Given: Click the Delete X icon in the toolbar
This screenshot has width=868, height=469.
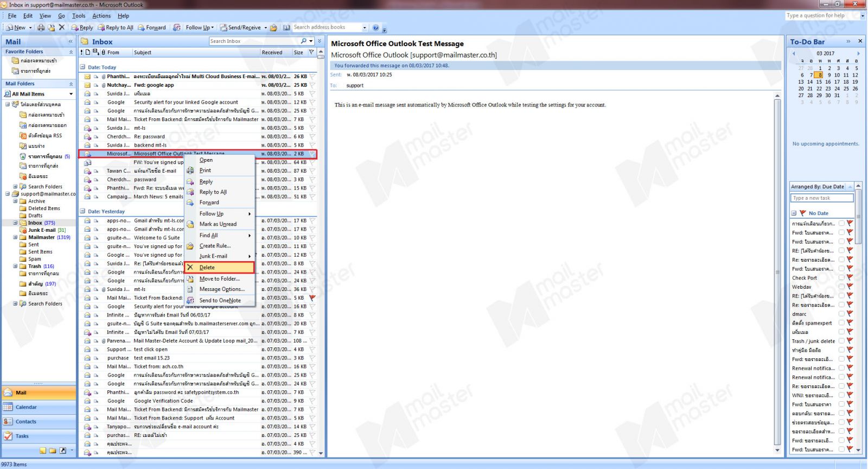Looking at the screenshot, I should (61, 27).
